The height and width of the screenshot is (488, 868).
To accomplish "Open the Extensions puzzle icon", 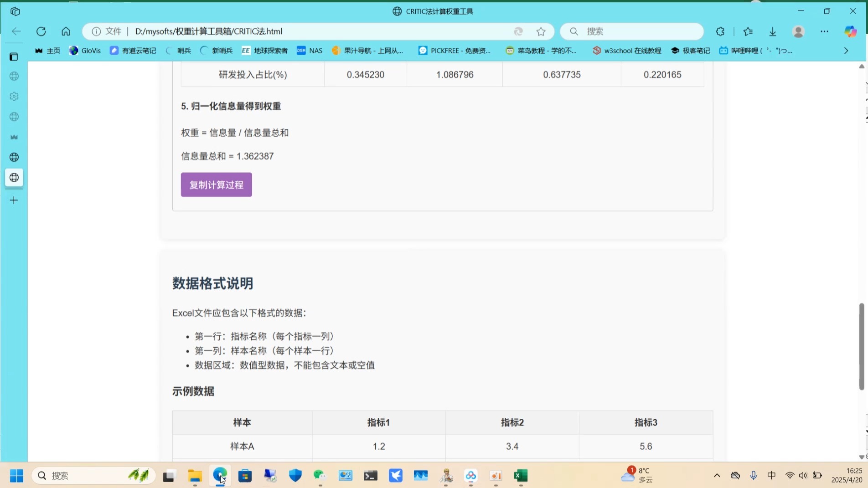I will point(720,31).
